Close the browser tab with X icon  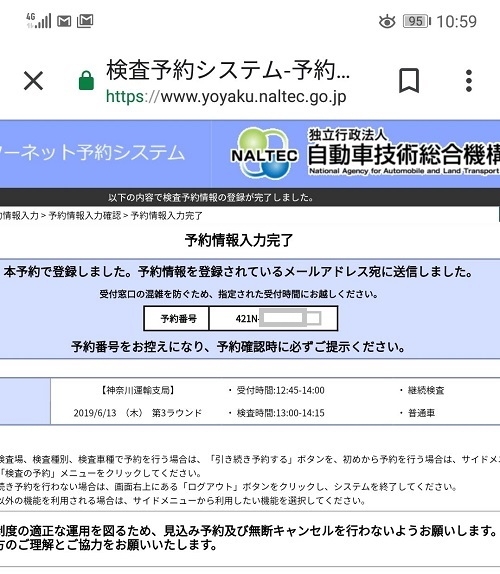[x=33, y=81]
